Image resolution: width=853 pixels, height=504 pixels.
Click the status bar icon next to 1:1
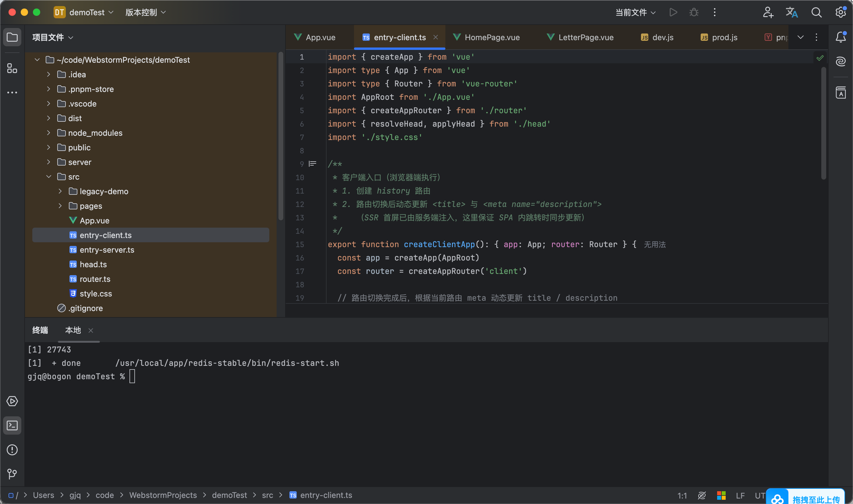coord(702,495)
